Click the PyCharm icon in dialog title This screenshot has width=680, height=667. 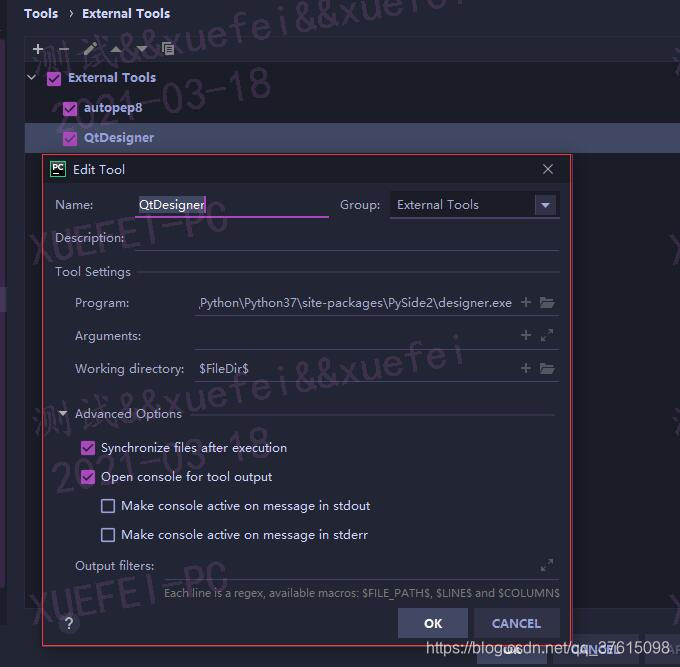(58, 169)
